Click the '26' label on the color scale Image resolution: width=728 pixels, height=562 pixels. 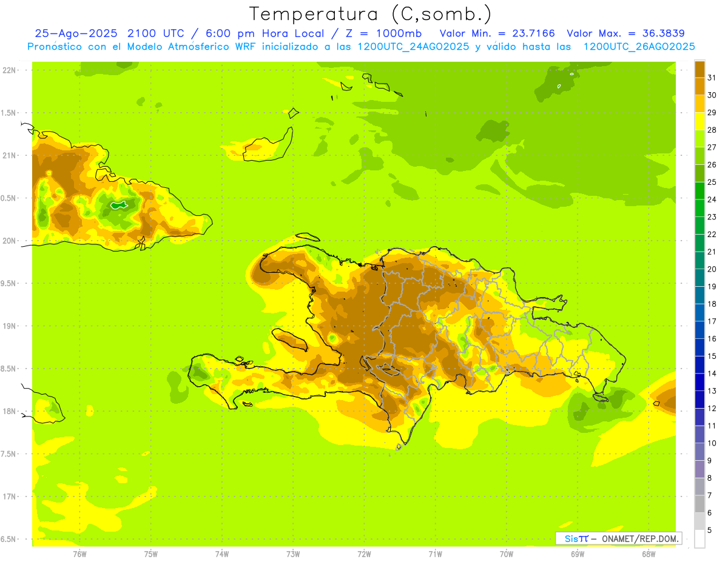click(713, 164)
